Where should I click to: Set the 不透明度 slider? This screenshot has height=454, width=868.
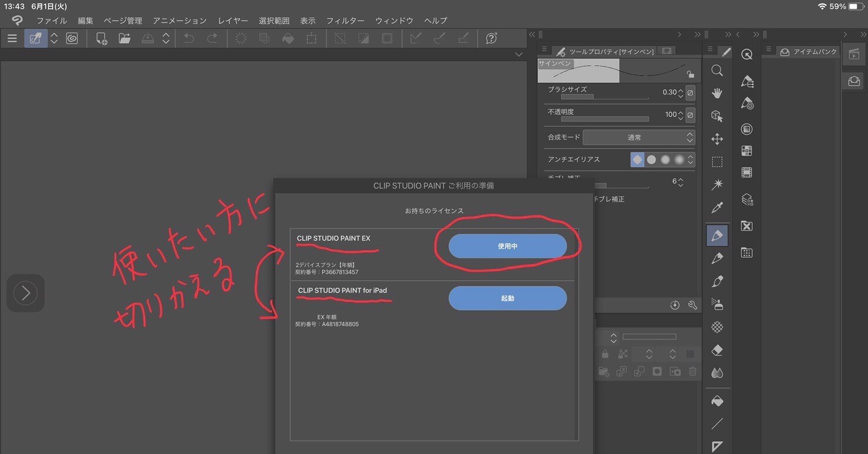click(x=605, y=119)
